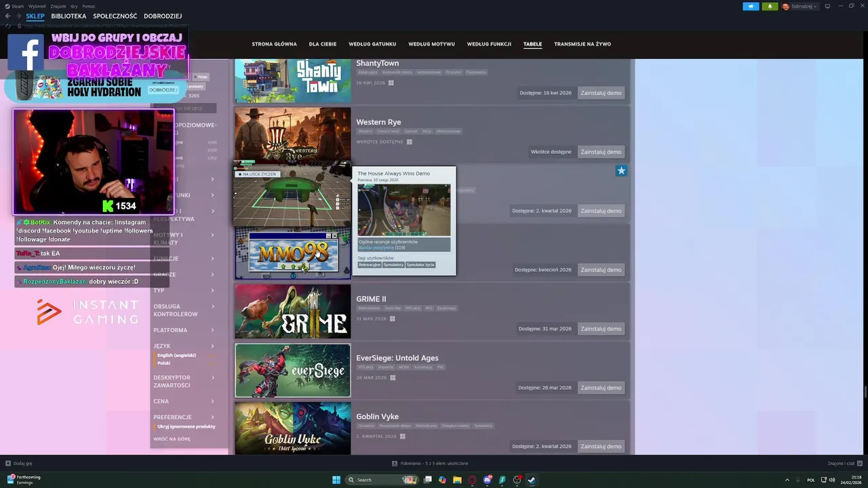Open the Goblin Vyke game thumbnail
The image size is (868, 488).
(x=293, y=428)
